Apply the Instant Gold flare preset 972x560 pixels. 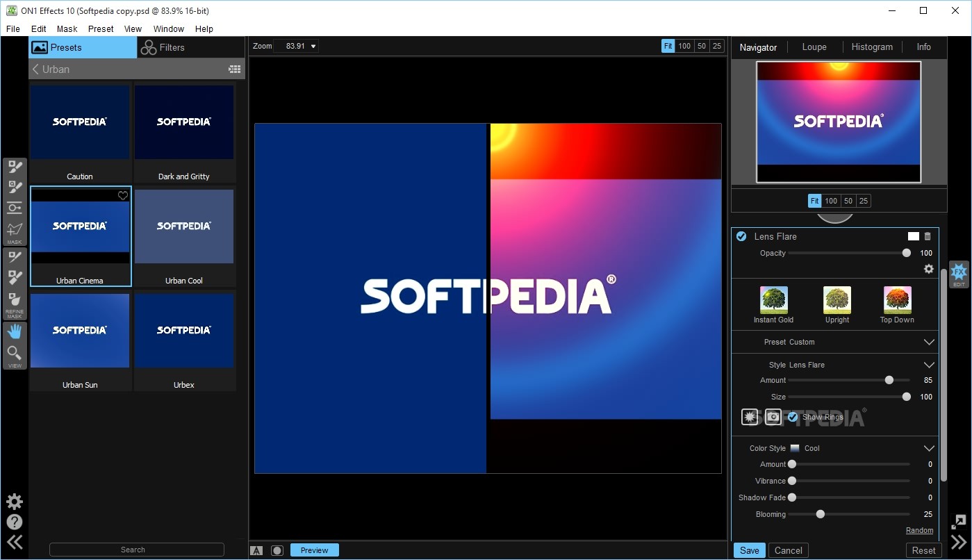773,304
